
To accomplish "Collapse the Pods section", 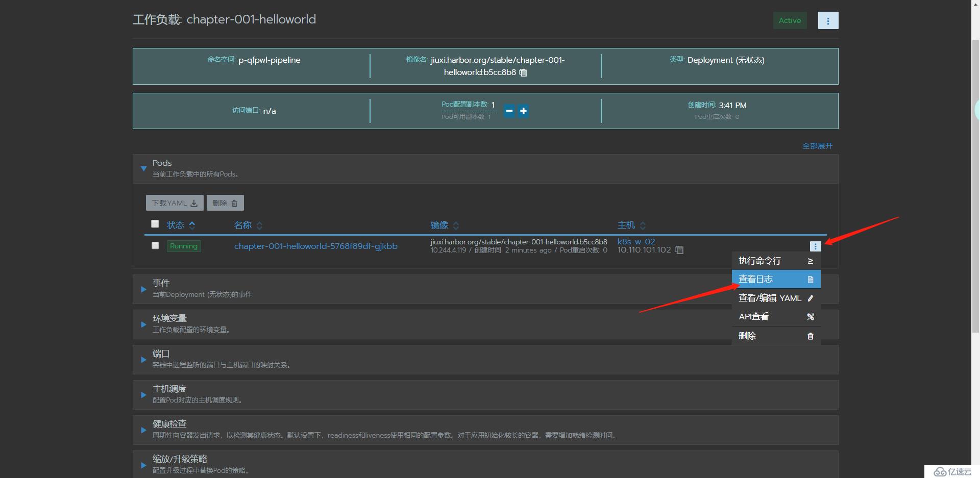I will [x=143, y=168].
